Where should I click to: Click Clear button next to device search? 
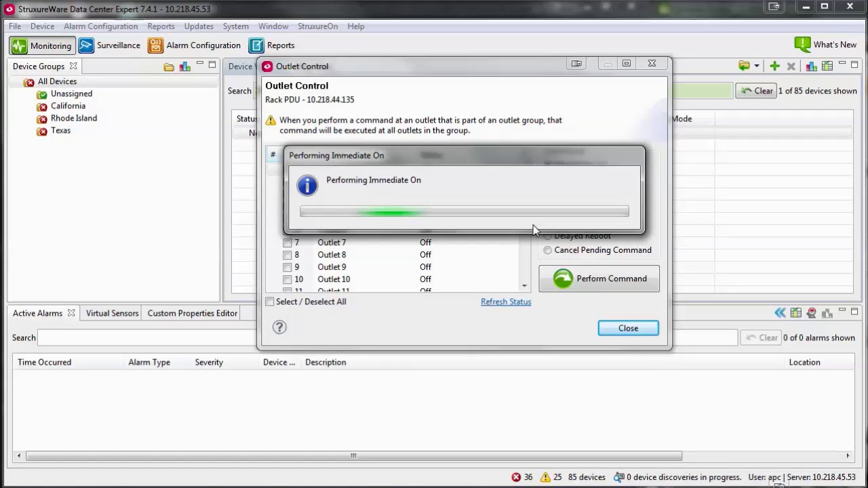click(756, 91)
